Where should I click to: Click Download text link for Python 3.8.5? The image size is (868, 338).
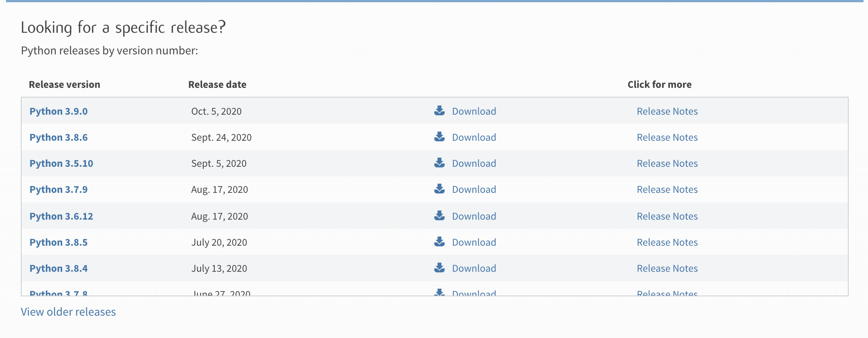click(474, 242)
